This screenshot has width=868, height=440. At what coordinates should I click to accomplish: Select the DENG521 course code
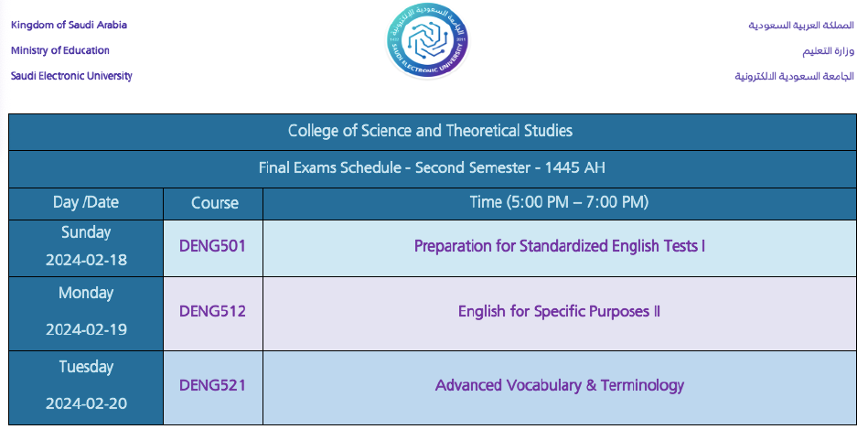point(212,386)
